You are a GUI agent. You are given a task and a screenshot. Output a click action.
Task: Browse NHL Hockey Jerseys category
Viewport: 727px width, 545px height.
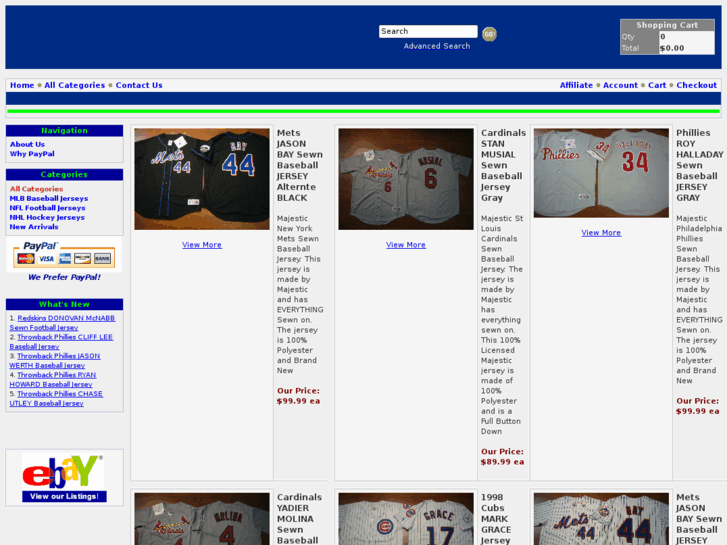(47, 217)
